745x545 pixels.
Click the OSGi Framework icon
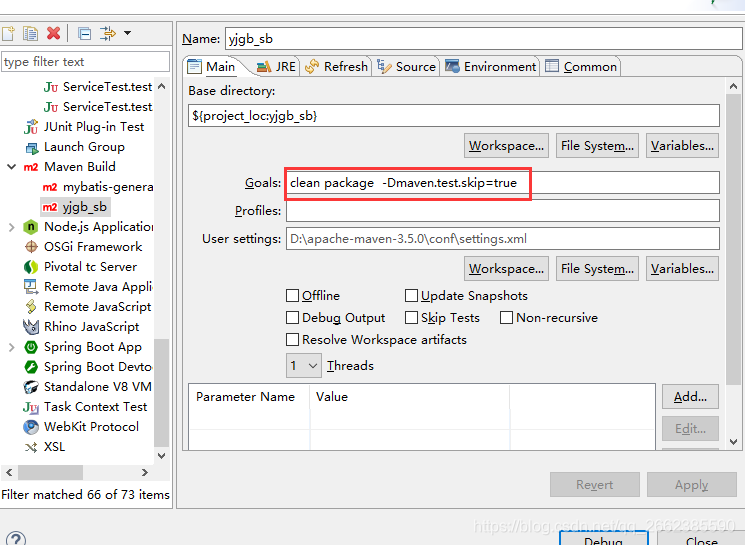point(31,247)
